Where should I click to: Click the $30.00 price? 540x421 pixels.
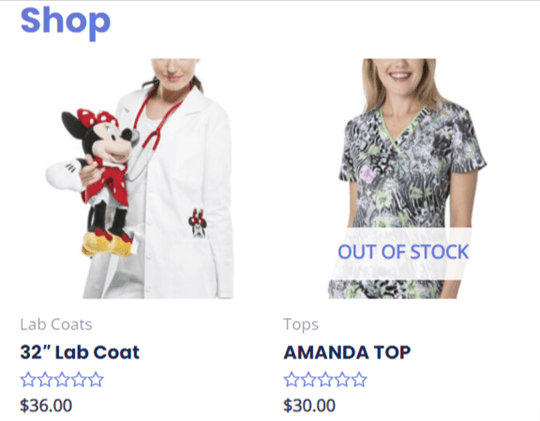tap(309, 405)
